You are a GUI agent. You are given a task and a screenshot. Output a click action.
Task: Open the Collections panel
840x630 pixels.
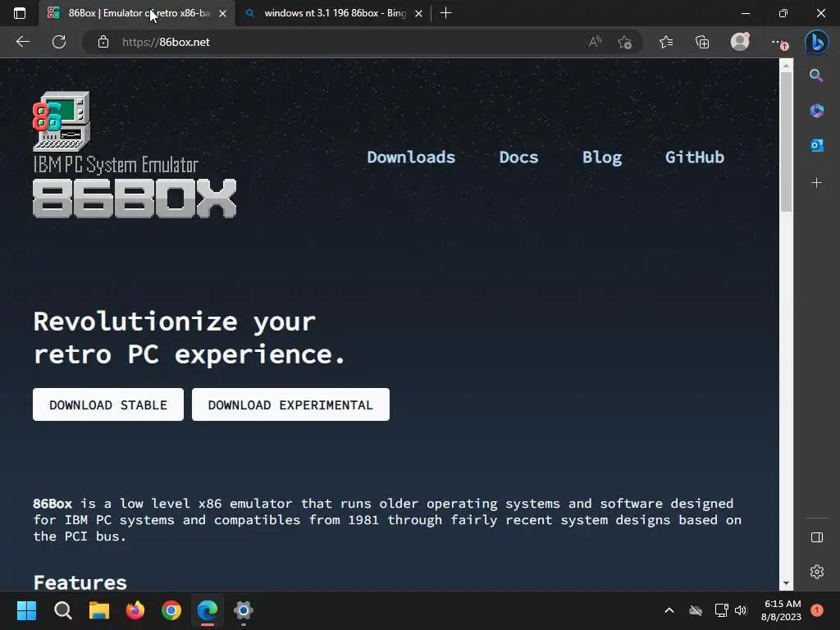pyautogui.click(x=702, y=42)
